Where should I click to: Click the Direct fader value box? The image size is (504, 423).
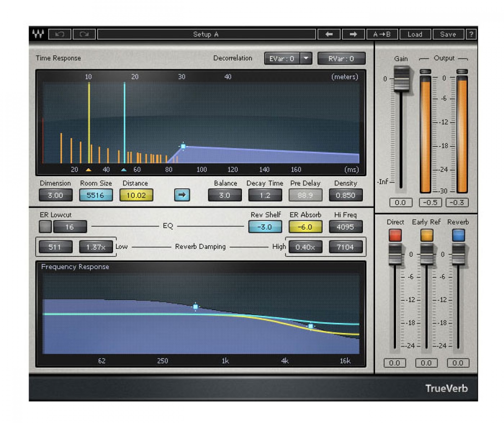(x=395, y=363)
